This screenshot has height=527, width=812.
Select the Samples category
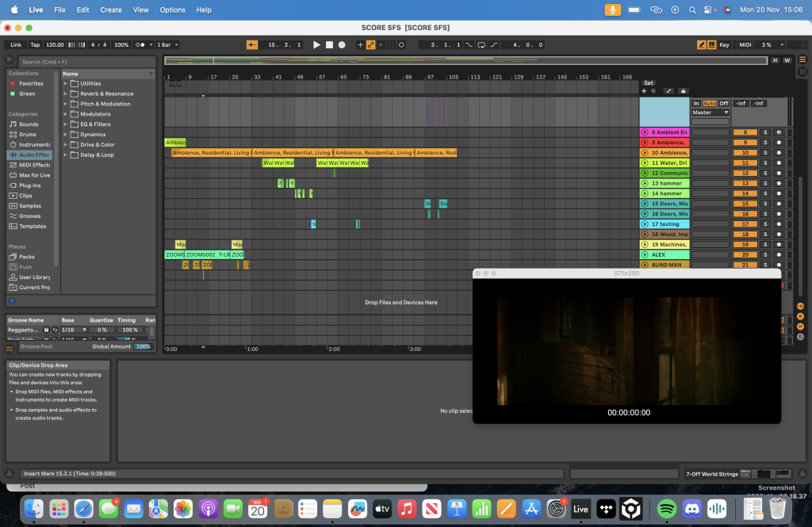(30, 206)
